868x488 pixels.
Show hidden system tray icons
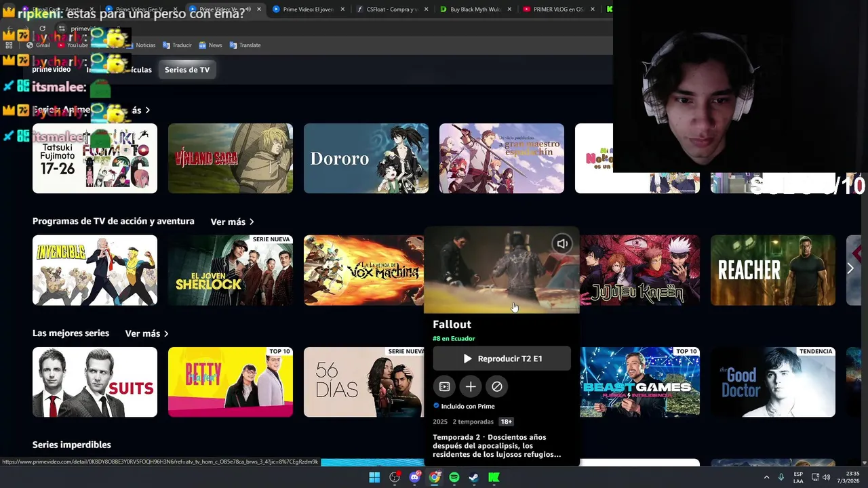coord(767,477)
